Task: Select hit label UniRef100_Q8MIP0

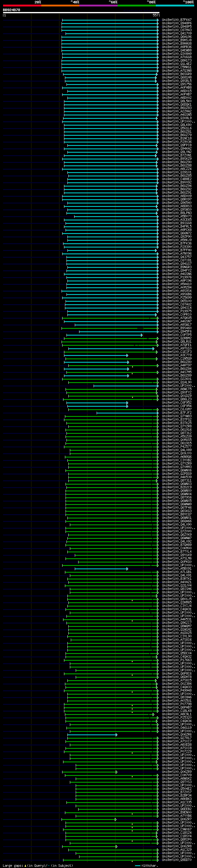Action: (176, 840)
